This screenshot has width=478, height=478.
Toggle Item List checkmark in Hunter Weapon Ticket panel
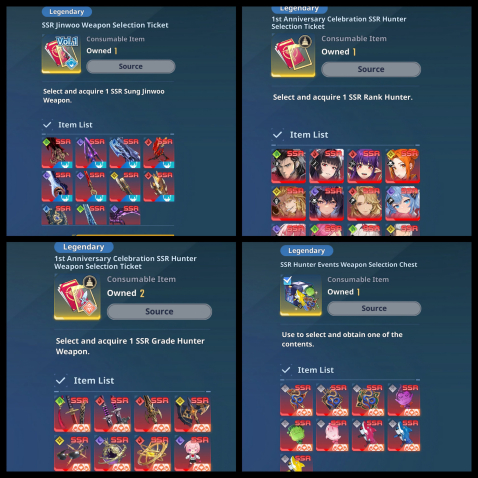click(60, 381)
